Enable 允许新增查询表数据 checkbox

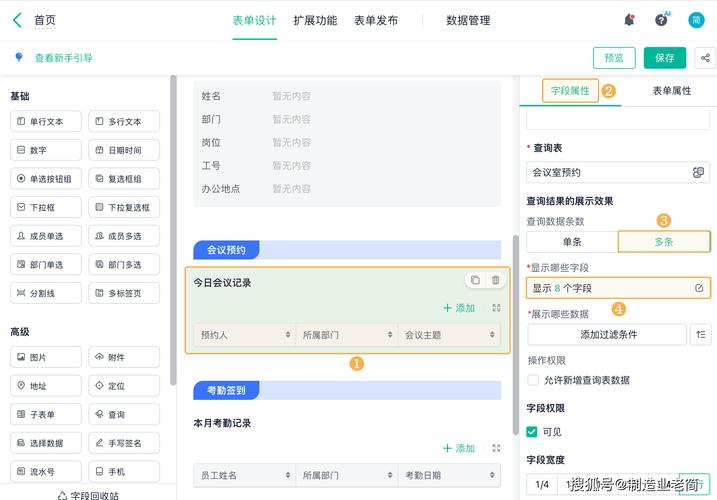[x=533, y=380]
